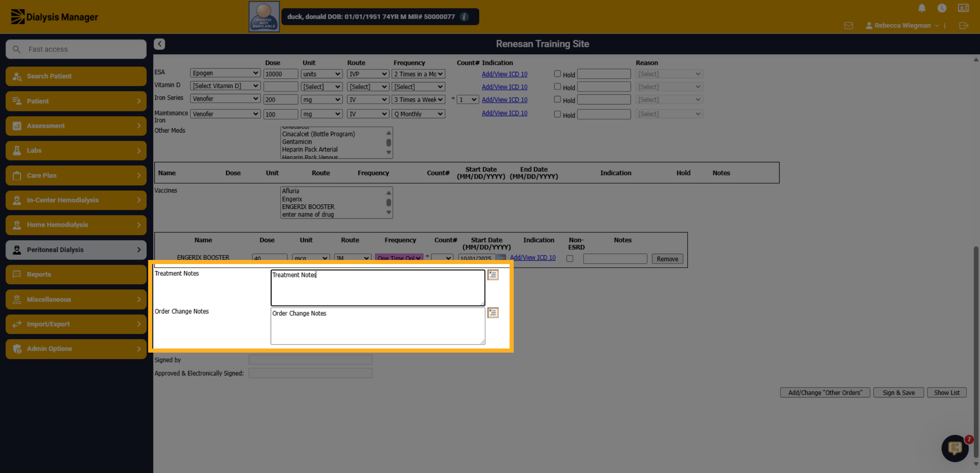Open the chat support bubble
Screen dimensions: 980x473
click(x=955, y=448)
